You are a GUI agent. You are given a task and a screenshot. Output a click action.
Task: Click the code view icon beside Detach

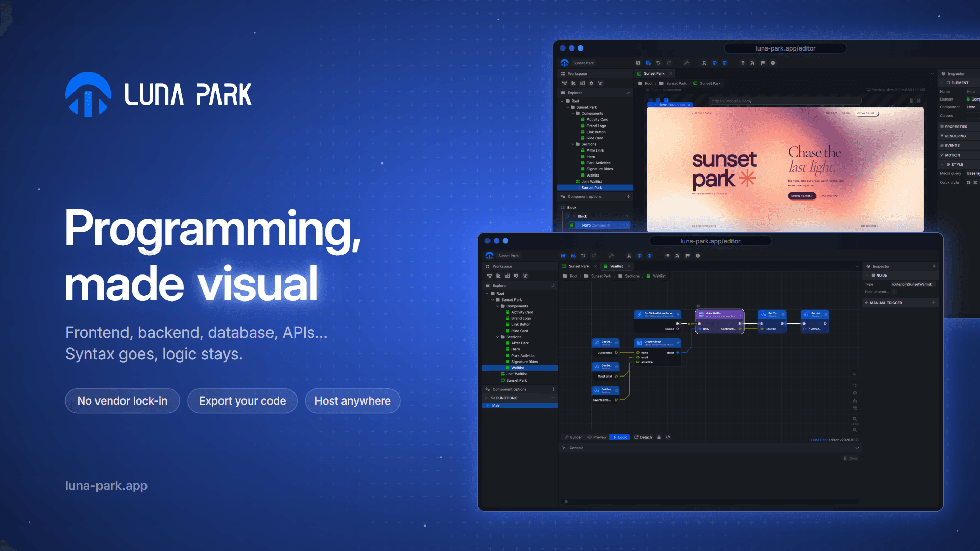pos(668,437)
